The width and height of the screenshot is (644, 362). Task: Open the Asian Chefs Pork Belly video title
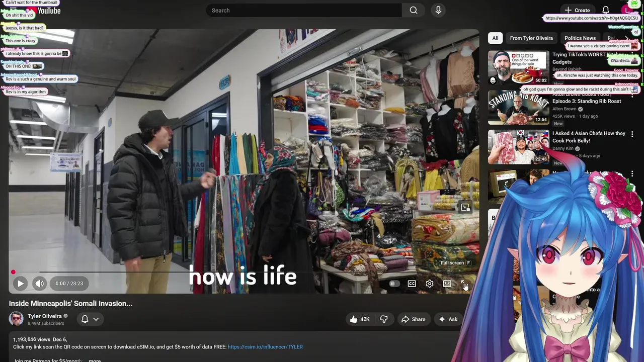click(x=589, y=137)
